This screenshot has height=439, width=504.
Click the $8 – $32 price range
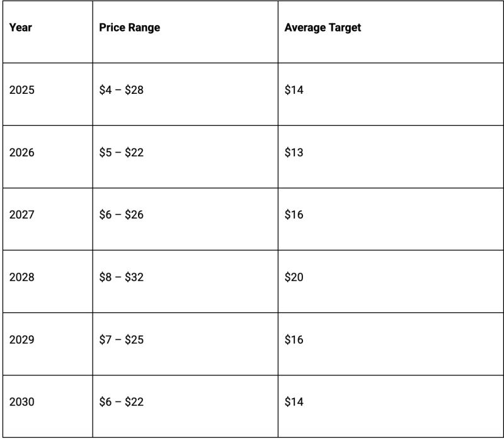click(x=122, y=277)
